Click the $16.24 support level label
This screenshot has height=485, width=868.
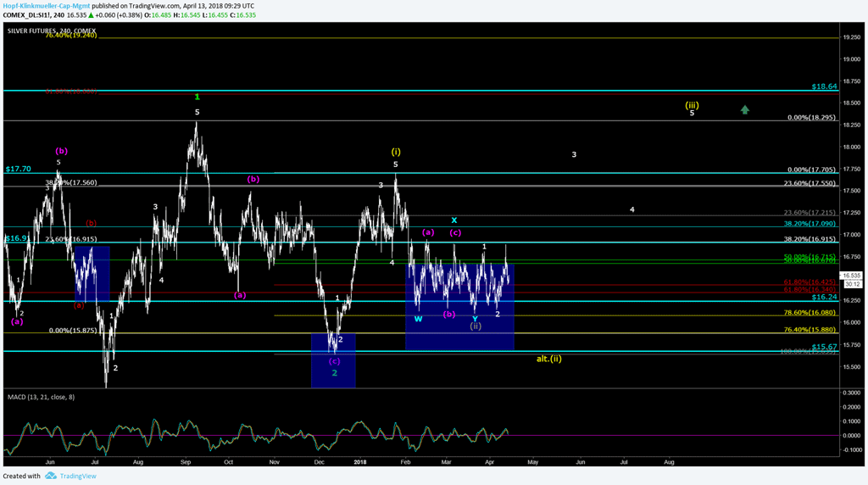tap(824, 298)
